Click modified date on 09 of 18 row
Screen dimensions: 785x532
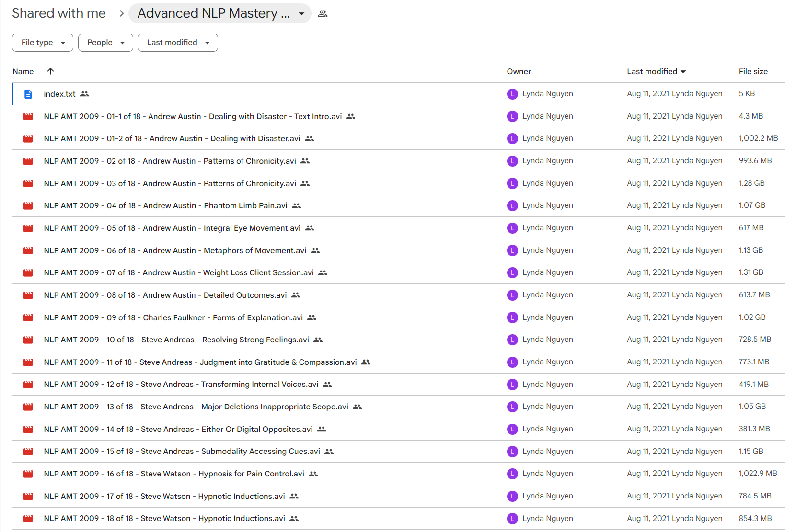coord(674,317)
